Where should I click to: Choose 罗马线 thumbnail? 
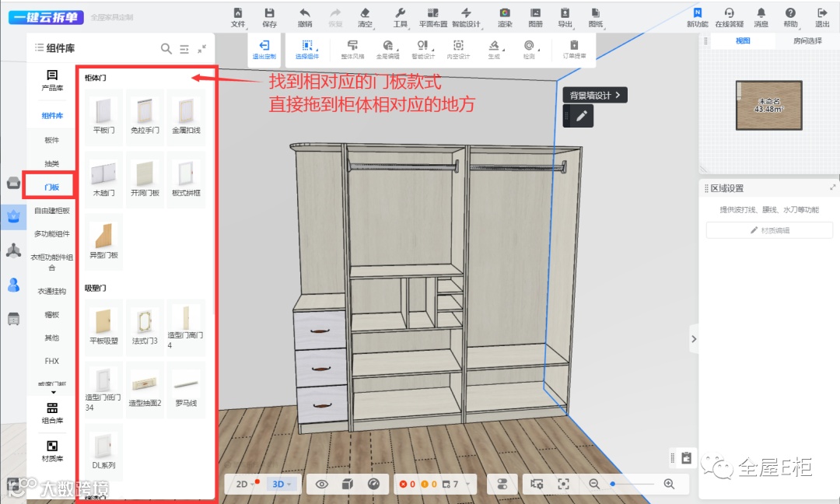[x=186, y=390]
